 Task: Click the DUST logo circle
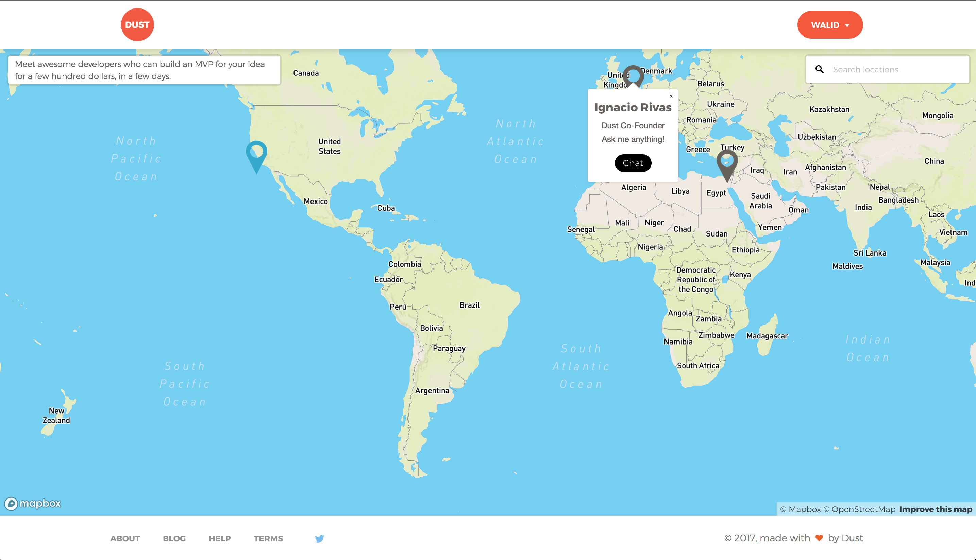(137, 24)
